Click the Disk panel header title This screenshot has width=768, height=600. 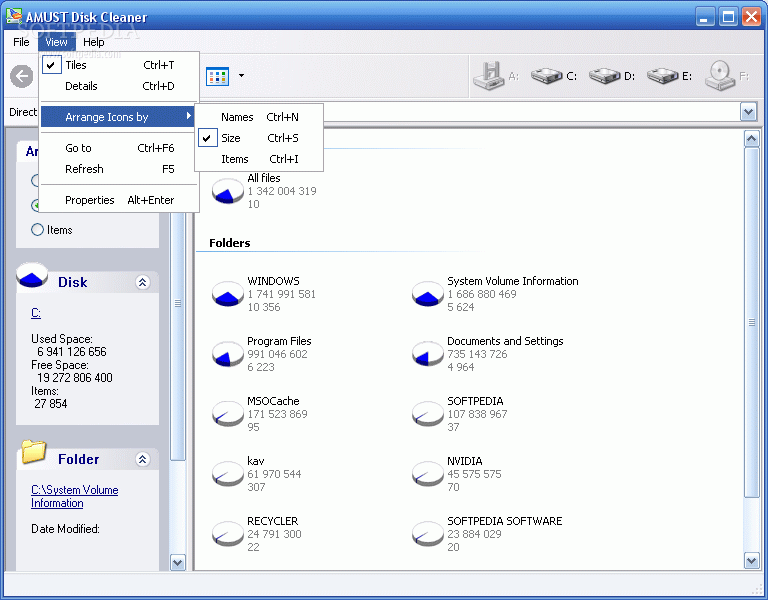72,282
